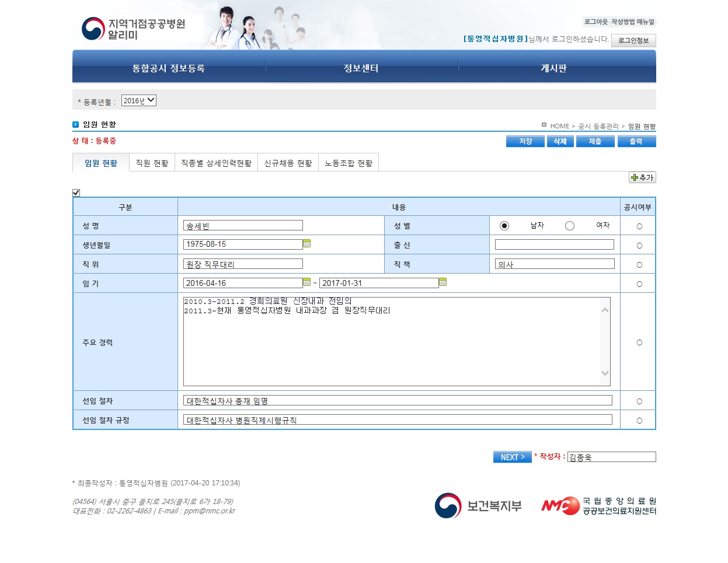Click the 작성자 input field
Viewport: 728px width, 563px height.
(611, 457)
